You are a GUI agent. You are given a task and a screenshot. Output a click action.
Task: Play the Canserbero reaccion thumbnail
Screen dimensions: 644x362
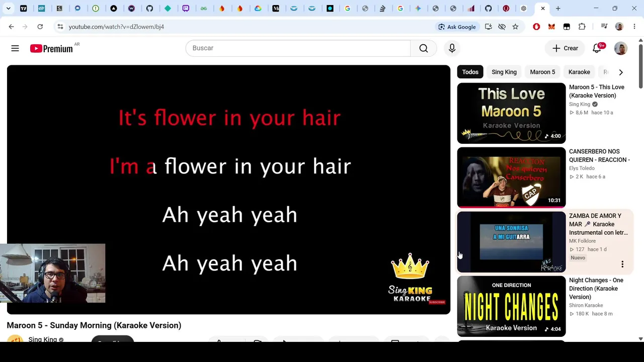tap(511, 177)
